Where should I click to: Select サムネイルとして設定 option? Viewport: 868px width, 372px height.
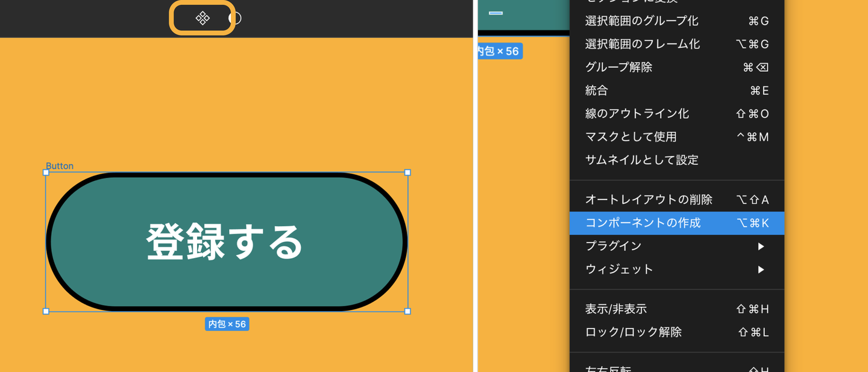677,160
